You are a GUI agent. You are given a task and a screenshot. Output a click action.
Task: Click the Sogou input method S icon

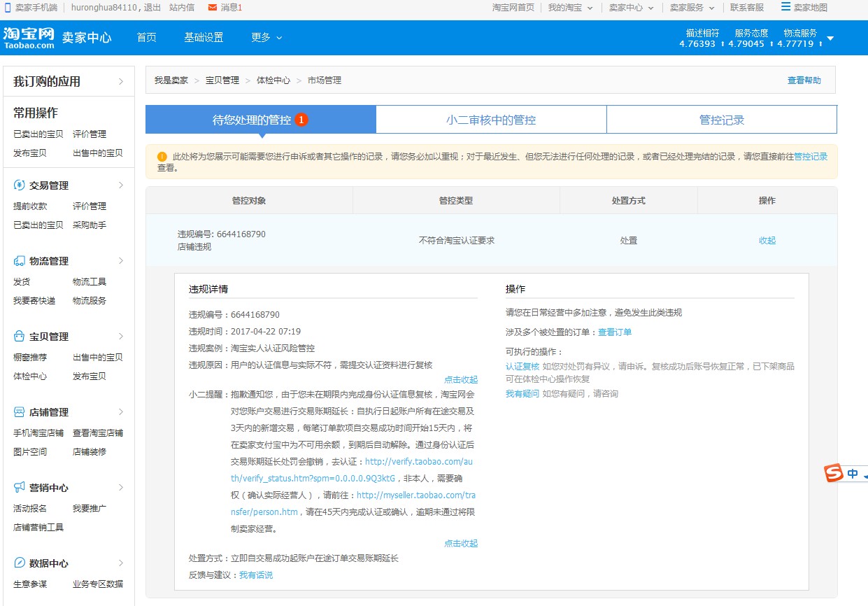pos(834,474)
